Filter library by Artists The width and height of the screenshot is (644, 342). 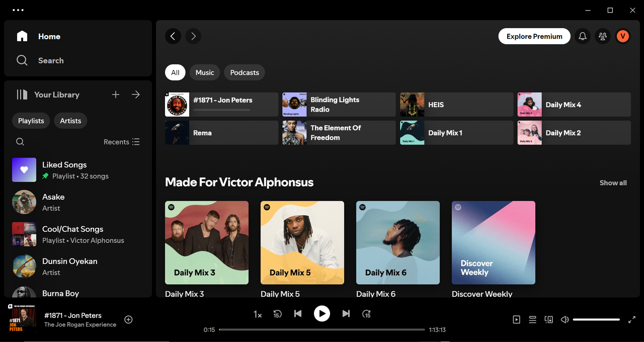pyautogui.click(x=70, y=121)
